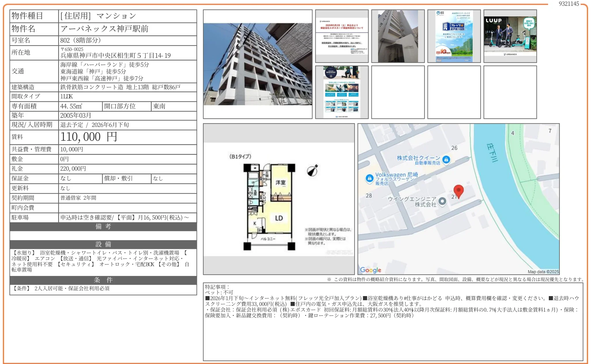Viewport: 592px width, 364px height.
Task: Open the entrance photo thumbnail
Action: [x=398, y=36]
